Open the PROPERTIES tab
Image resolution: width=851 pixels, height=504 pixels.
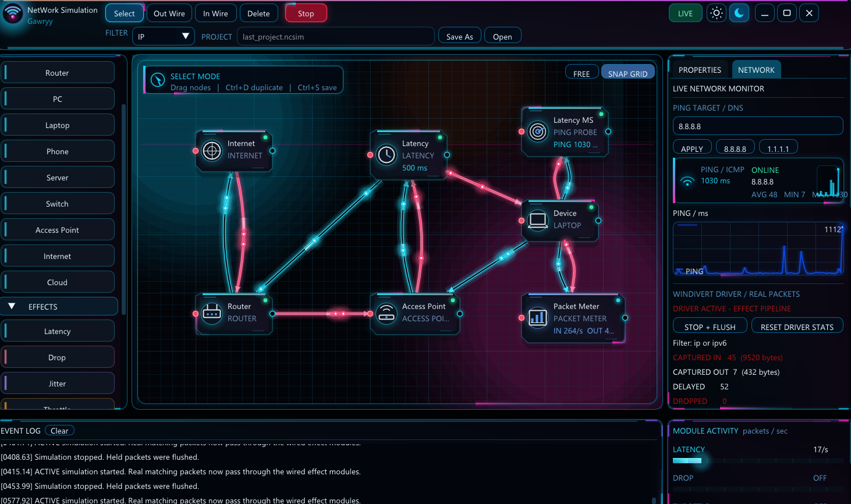tap(700, 70)
